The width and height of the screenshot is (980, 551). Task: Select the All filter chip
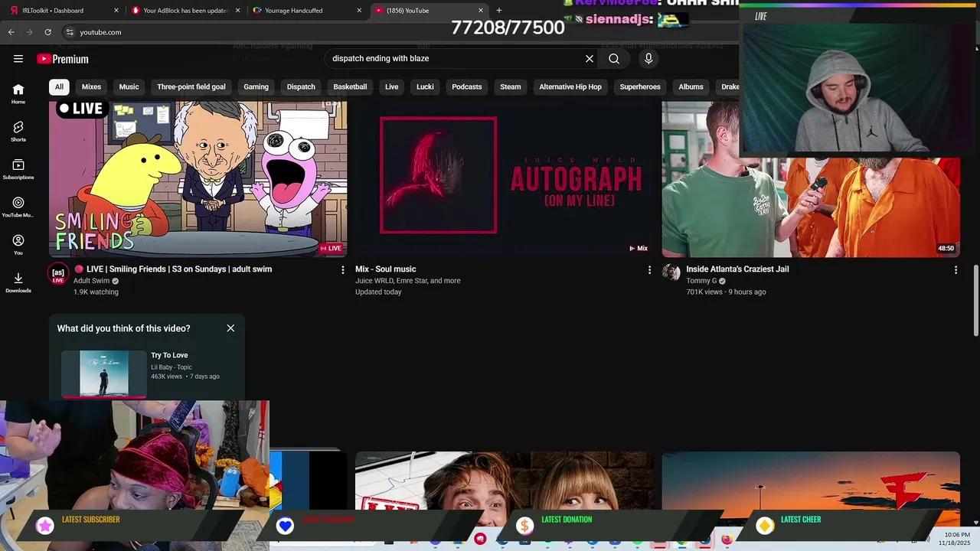point(59,86)
